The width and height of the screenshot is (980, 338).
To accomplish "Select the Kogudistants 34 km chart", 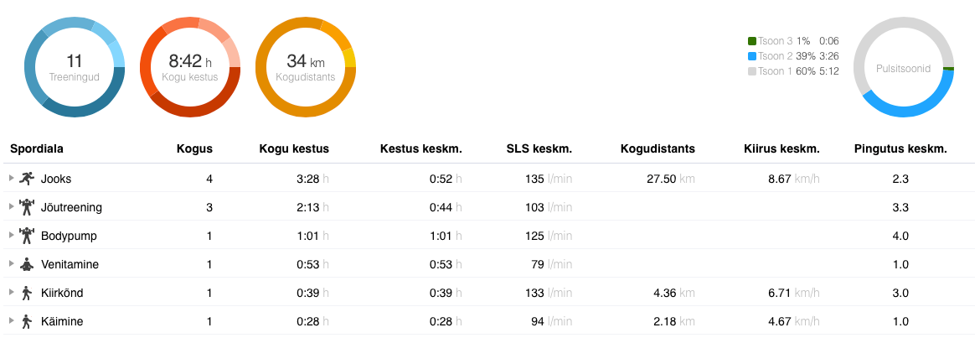I will (306, 67).
